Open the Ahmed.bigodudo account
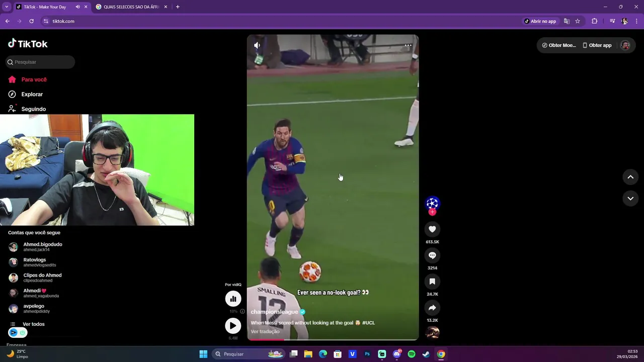Screen dimensions: 644x362 [35, 247]
